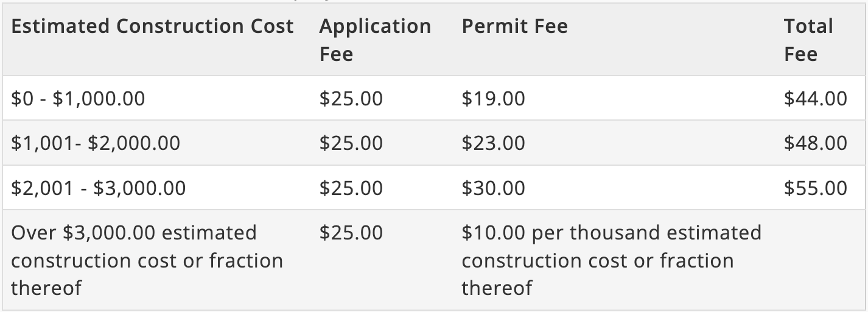The height and width of the screenshot is (312, 868).
Task: Select the $0 - $1,000.00 cost range cell
Action: pos(78,98)
